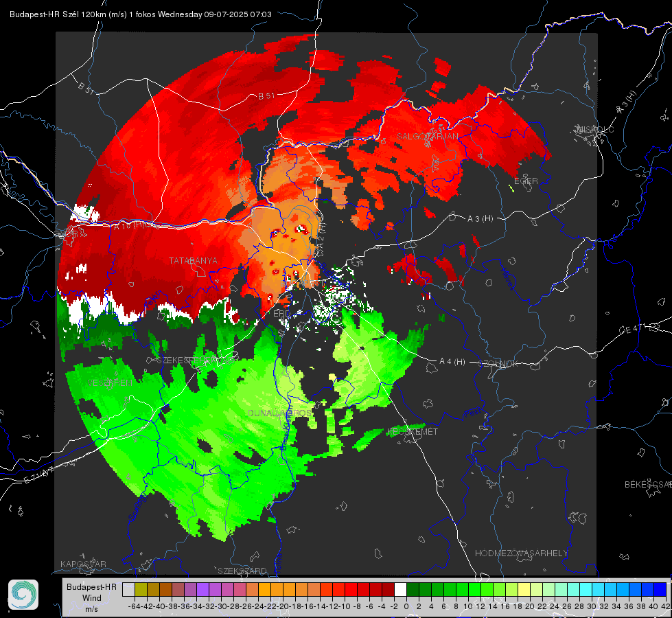Viewport: 672px width, 618px height.
Task: Click the 'Budapest-HR' legend label
Action: tap(91, 586)
